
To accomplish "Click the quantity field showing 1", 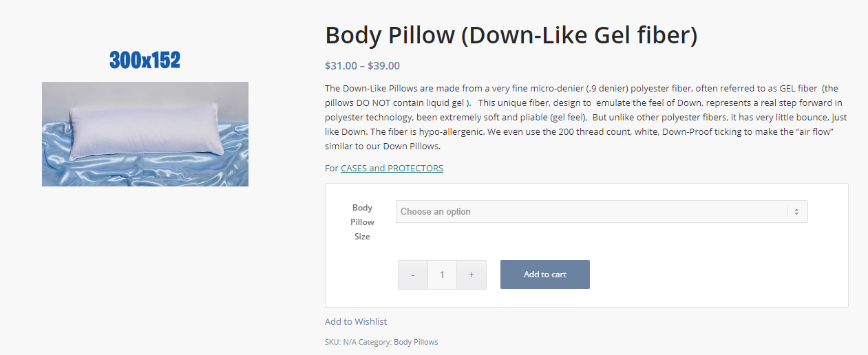I will coord(442,275).
